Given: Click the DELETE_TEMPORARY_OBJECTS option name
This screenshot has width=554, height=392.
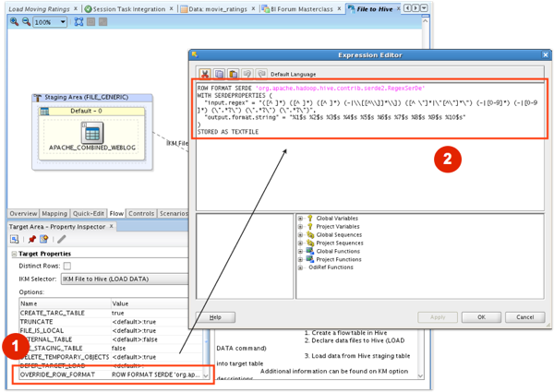Looking at the screenshot, I should 65,357.
